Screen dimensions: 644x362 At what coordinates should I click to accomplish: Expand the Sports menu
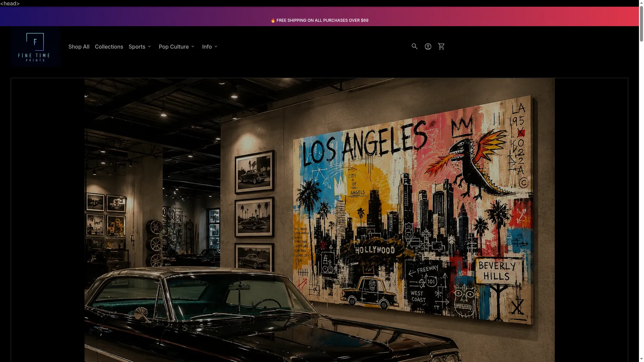click(x=140, y=47)
